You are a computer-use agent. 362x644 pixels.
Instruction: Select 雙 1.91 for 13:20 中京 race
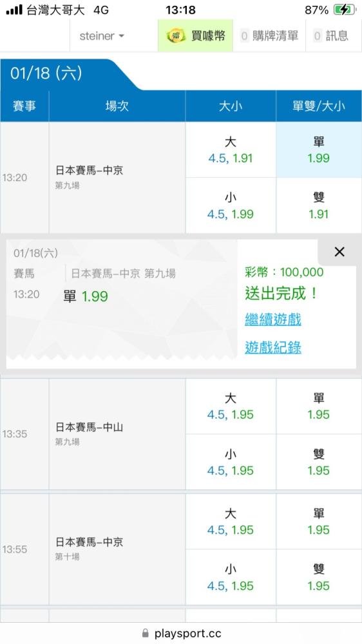pos(319,205)
